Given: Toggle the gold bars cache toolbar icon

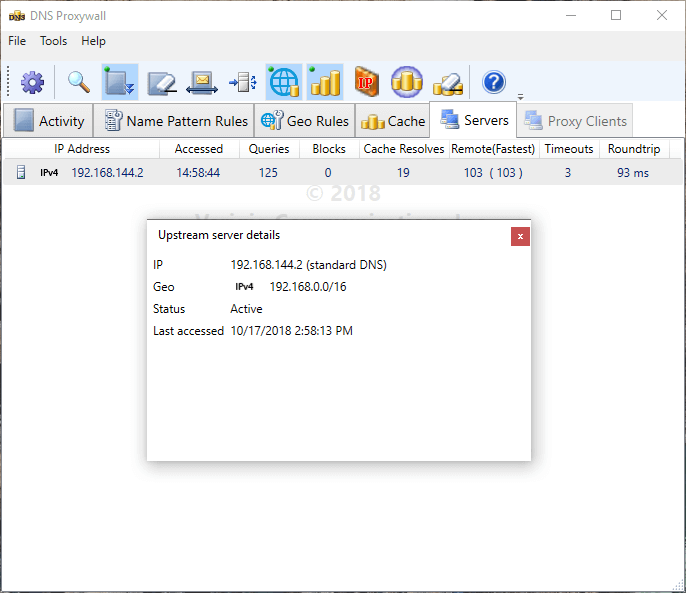Looking at the screenshot, I should tap(325, 82).
